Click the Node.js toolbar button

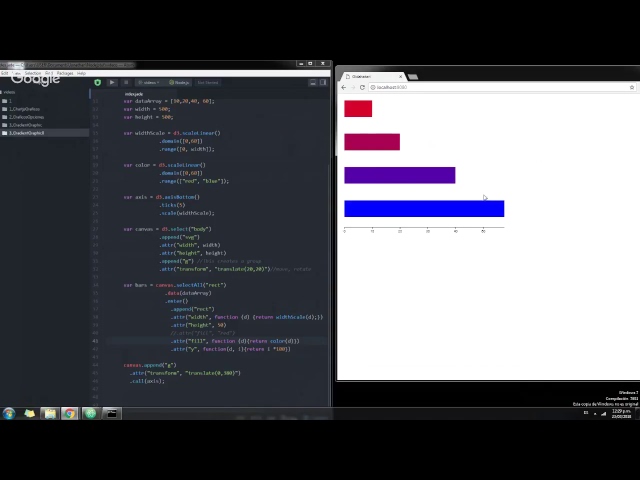[179, 82]
